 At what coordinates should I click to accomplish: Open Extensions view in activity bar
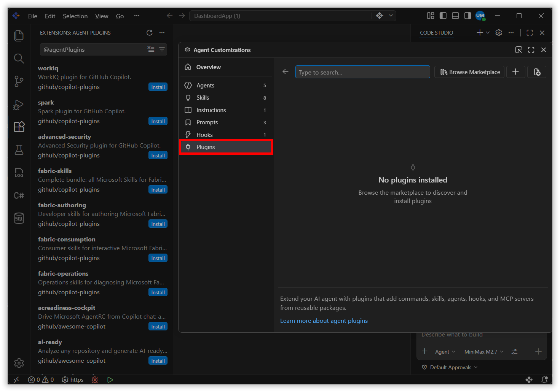[x=19, y=127]
